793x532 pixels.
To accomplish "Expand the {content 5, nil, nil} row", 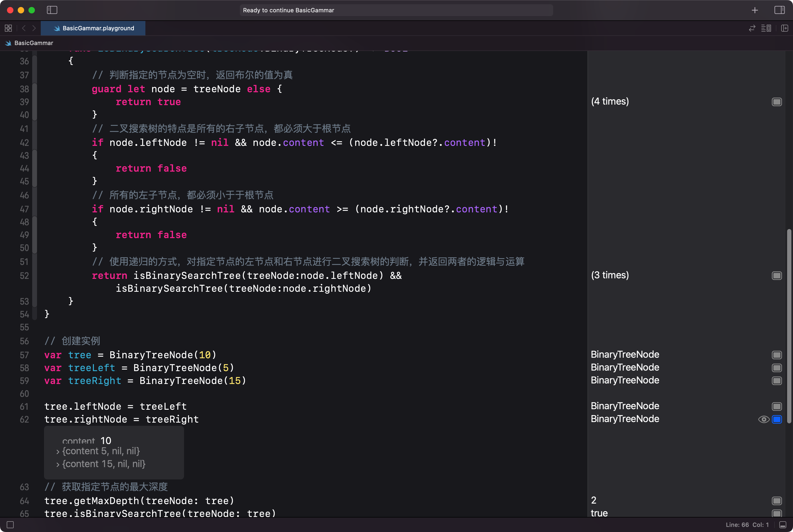I will pos(58,452).
